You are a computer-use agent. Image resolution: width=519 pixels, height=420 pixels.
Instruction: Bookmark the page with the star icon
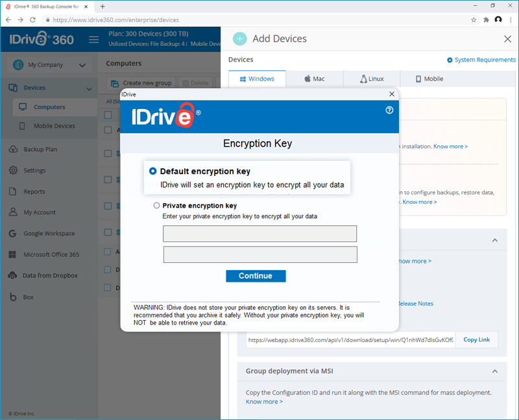pos(474,20)
